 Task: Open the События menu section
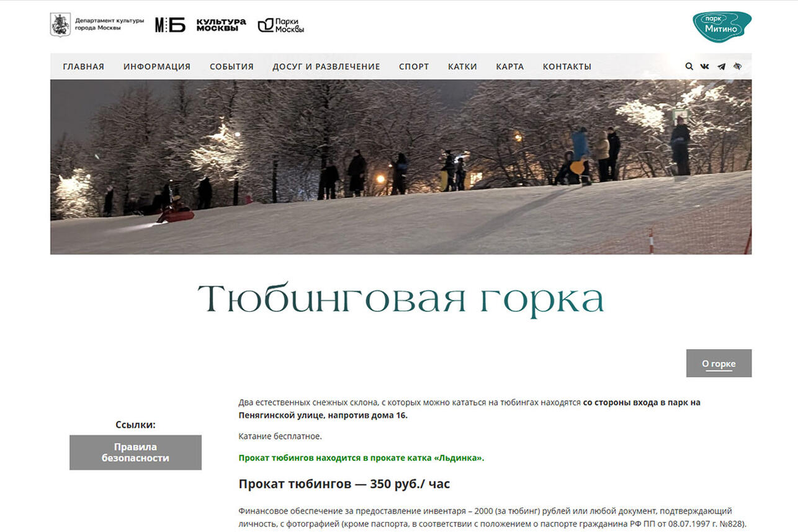tap(231, 66)
